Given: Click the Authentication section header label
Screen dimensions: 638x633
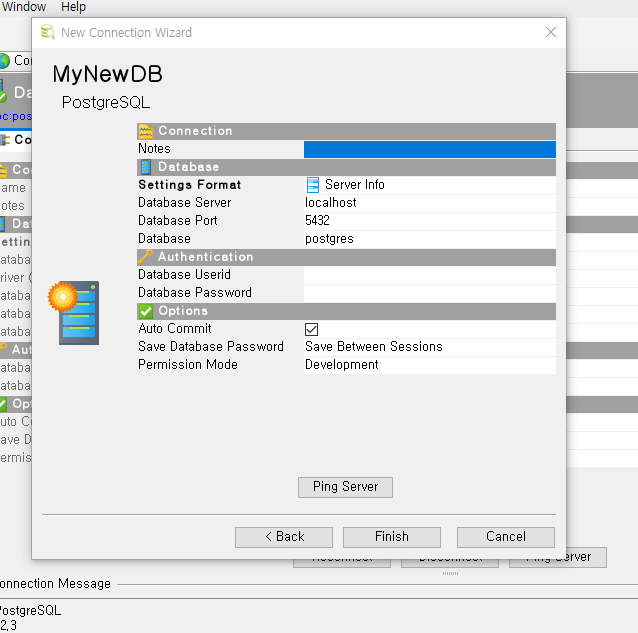Looking at the screenshot, I should [x=205, y=257].
